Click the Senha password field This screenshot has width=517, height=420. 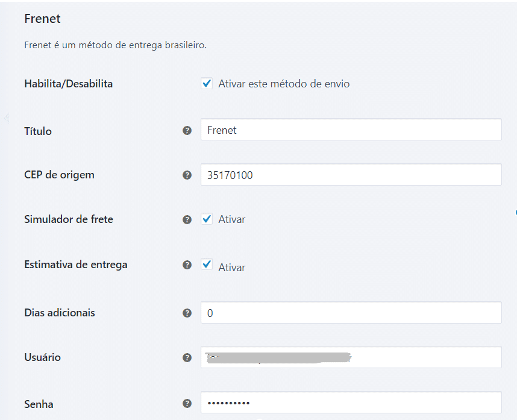click(351, 403)
